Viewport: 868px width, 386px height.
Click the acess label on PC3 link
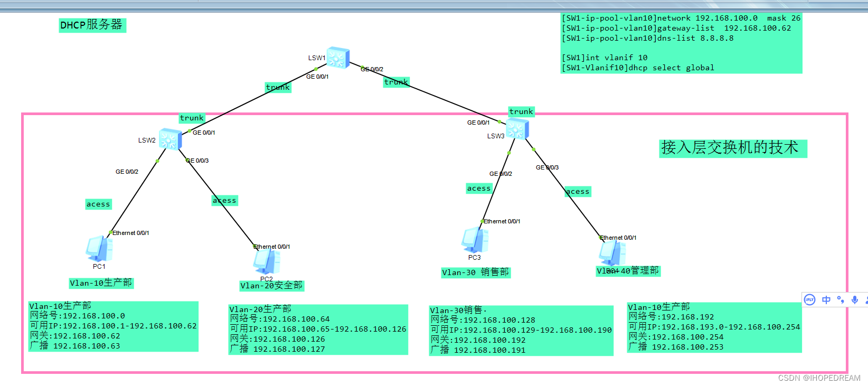(x=479, y=188)
